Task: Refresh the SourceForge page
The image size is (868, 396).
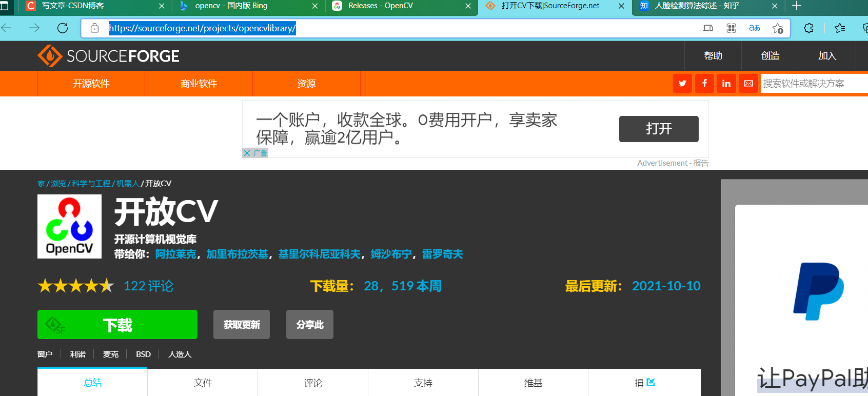Action: [x=63, y=28]
